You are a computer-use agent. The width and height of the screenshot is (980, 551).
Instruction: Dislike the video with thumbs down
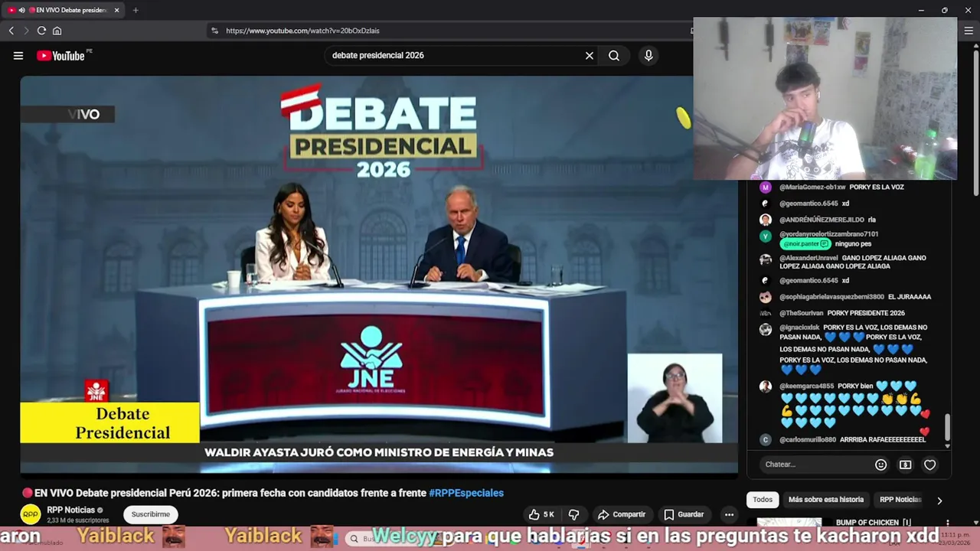573,514
